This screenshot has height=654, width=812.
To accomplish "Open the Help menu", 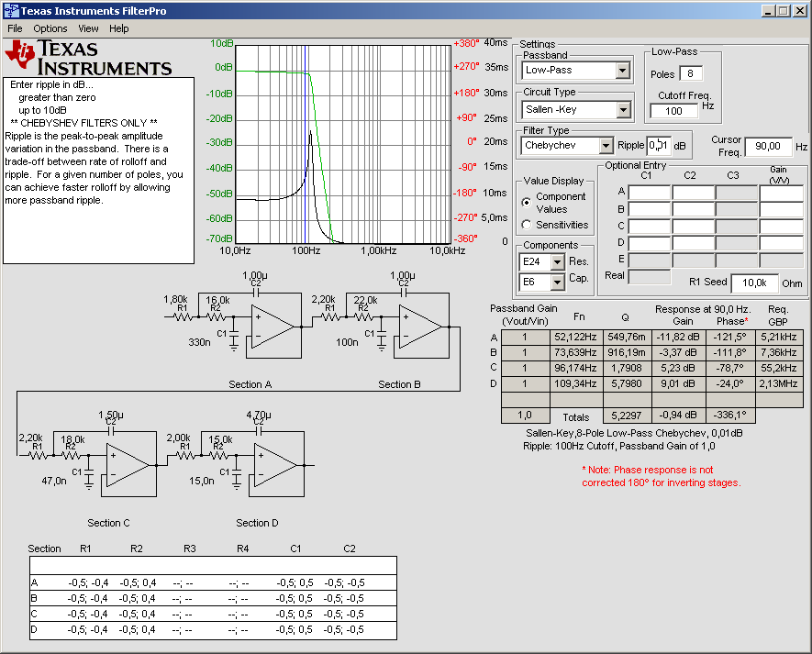I will (118, 28).
